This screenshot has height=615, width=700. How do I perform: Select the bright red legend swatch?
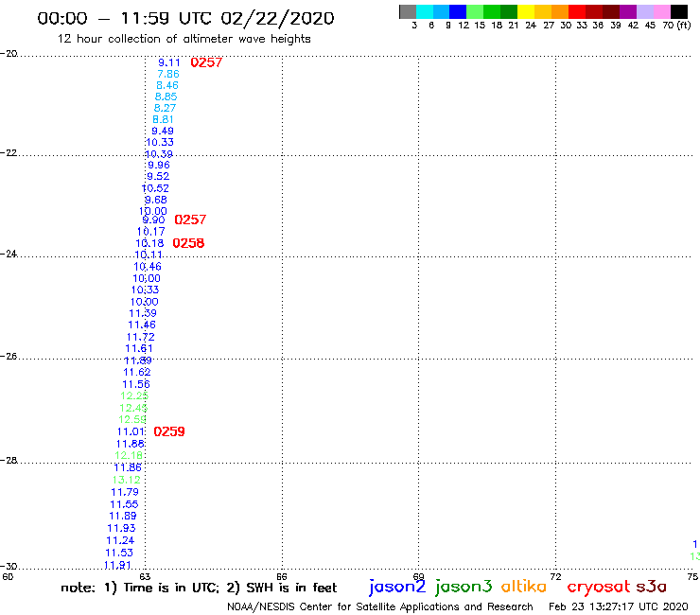coord(577,11)
